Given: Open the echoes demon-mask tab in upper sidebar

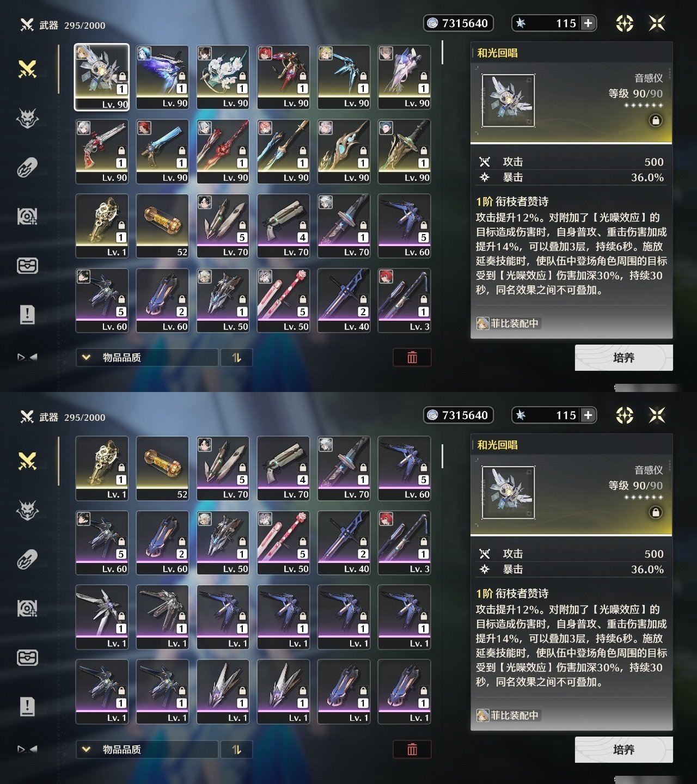Looking at the screenshot, I should (x=27, y=118).
